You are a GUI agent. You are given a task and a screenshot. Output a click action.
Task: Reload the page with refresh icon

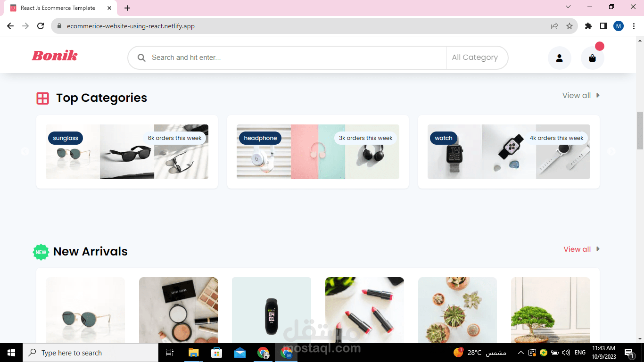coord(41,26)
